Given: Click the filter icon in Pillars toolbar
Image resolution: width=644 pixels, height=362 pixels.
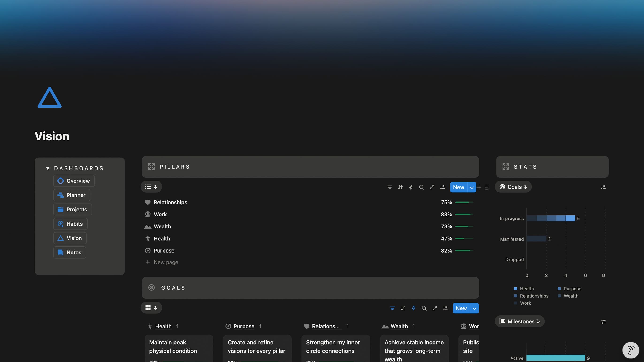Looking at the screenshot, I should (x=389, y=187).
